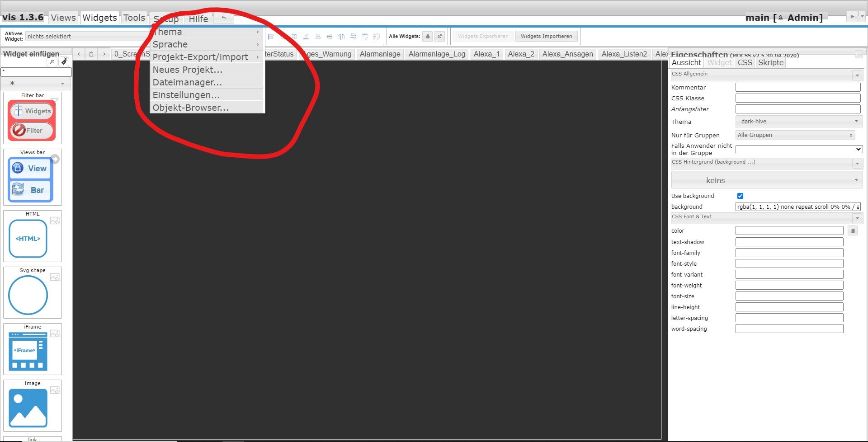Open the Falls Anwender nicht in Gruppe dropdown
The width and height of the screenshot is (868, 442).
click(x=799, y=149)
